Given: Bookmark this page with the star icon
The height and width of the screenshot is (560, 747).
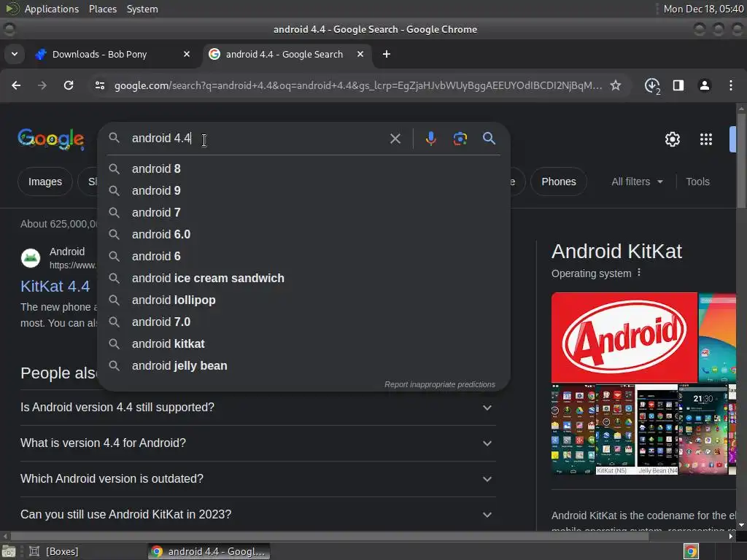Looking at the screenshot, I should [616, 85].
